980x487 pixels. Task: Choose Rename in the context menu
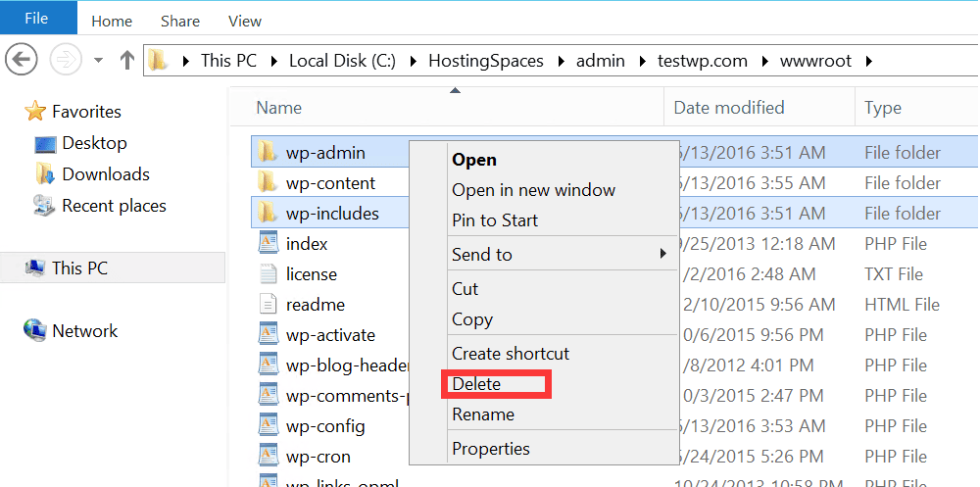tap(483, 414)
